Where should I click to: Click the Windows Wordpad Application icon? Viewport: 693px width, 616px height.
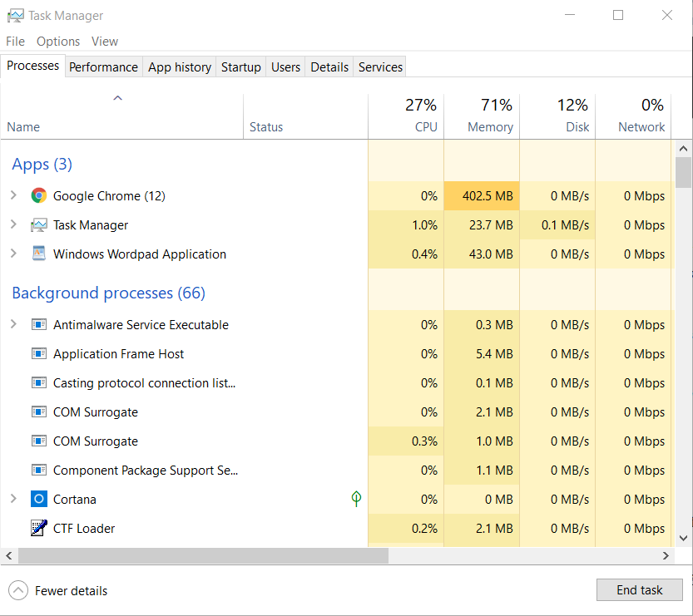point(39,254)
